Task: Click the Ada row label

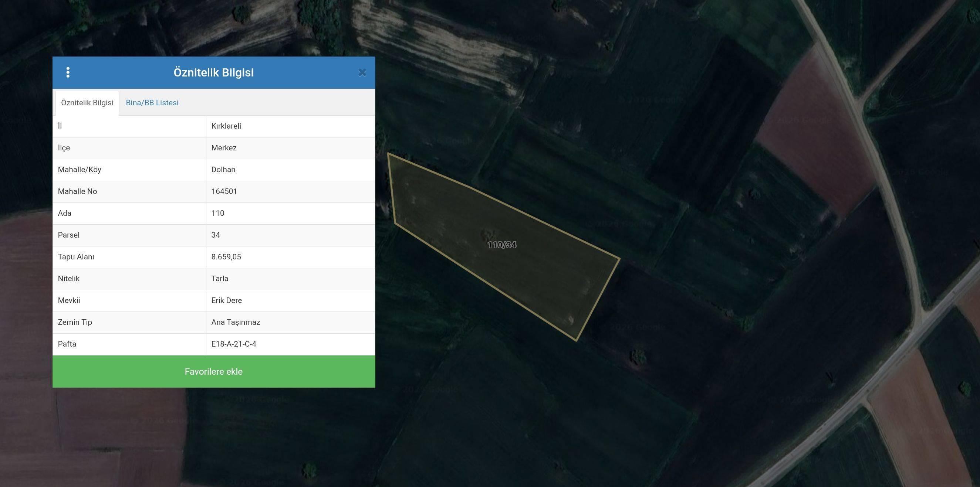Action: [x=64, y=213]
